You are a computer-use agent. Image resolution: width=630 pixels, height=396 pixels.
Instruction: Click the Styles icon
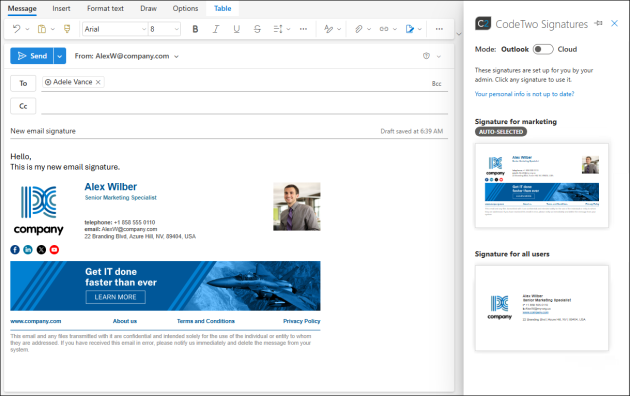(x=328, y=29)
